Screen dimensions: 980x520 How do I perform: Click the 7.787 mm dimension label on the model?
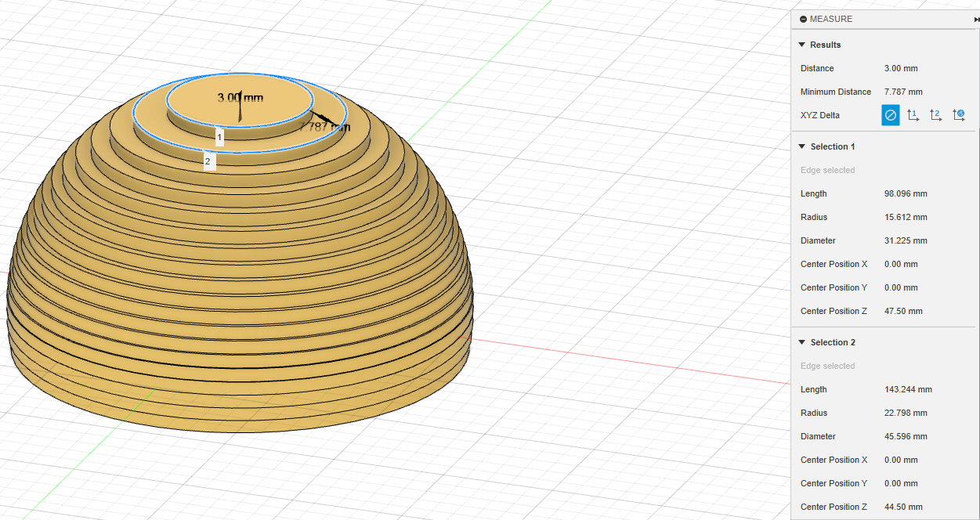coord(324,126)
